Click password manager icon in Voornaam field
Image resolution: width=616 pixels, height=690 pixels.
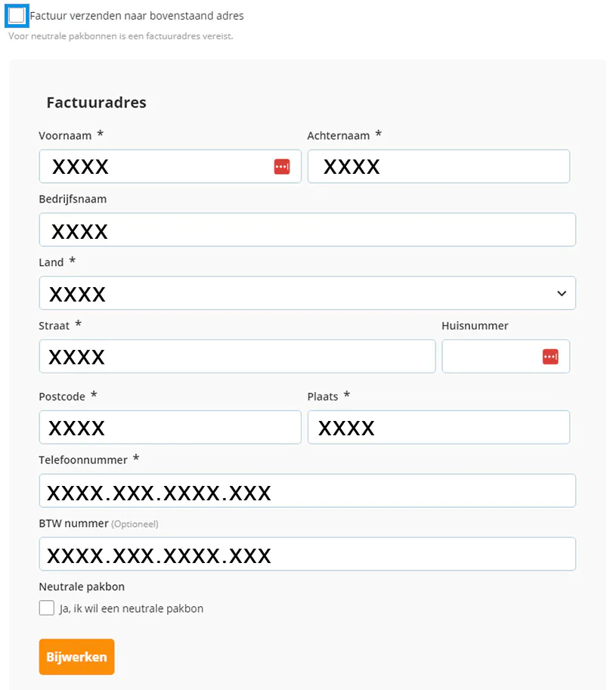(x=282, y=166)
